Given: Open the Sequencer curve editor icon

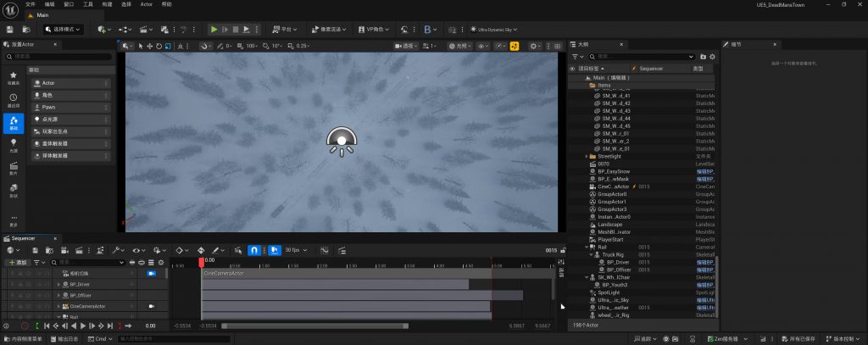Looking at the screenshot, I should click(323, 251).
